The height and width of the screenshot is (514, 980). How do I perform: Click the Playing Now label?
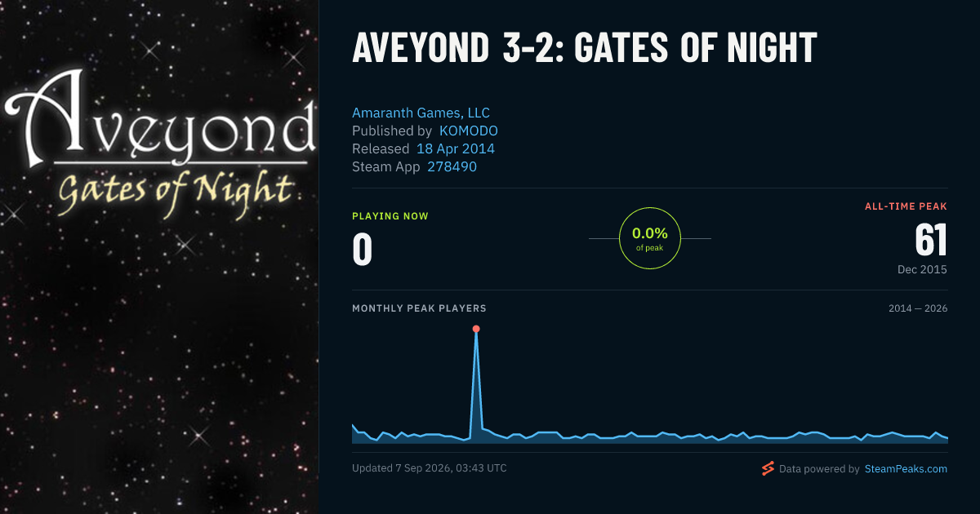click(x=390, y=216)
